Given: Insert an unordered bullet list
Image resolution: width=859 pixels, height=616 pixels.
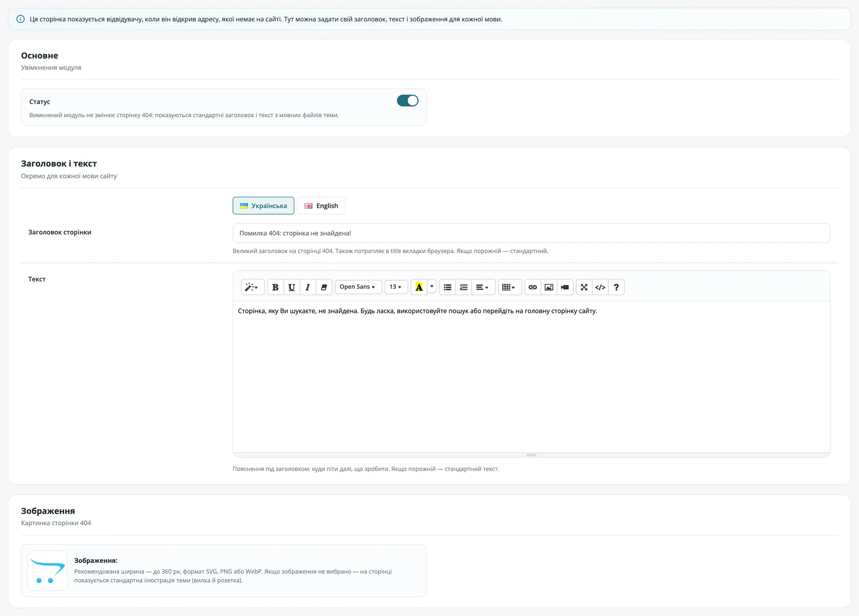Looking at the screenshot, I should tap(447, 287).
